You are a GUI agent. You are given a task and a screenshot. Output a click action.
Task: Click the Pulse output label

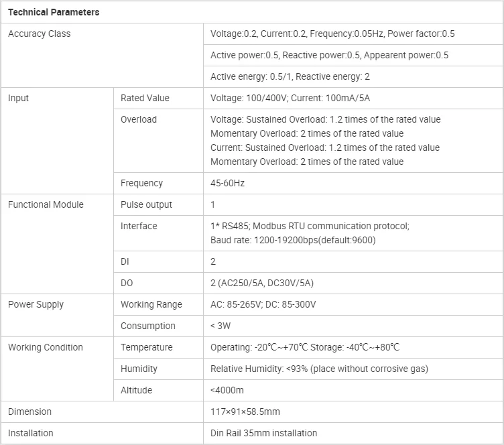click(x=146, y=204)
